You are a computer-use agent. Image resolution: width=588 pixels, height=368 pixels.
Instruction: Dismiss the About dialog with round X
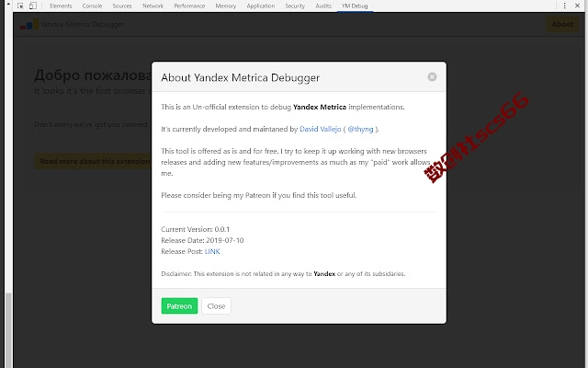coord(432,76)
